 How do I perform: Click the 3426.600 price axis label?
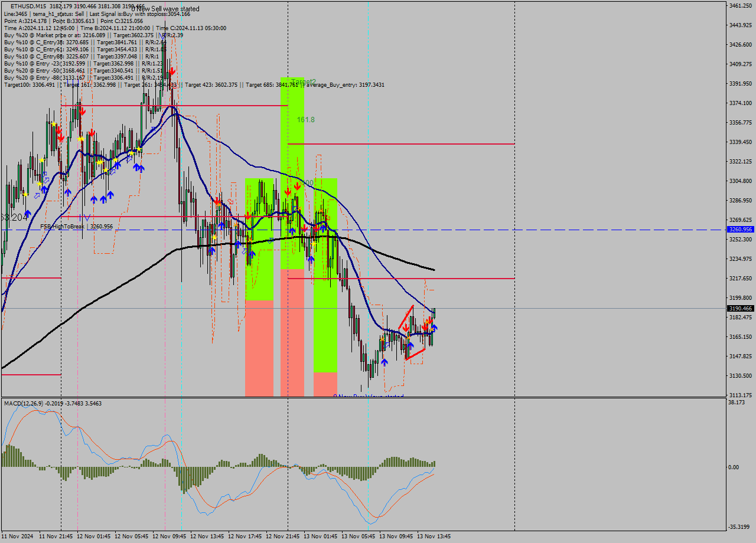tap(740, 44)
